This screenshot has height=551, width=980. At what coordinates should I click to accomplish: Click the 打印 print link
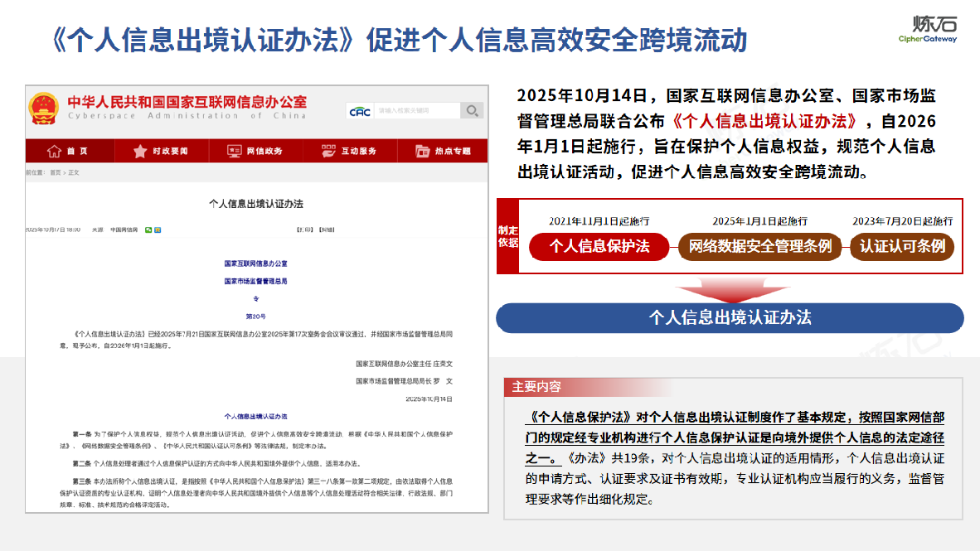304,230
